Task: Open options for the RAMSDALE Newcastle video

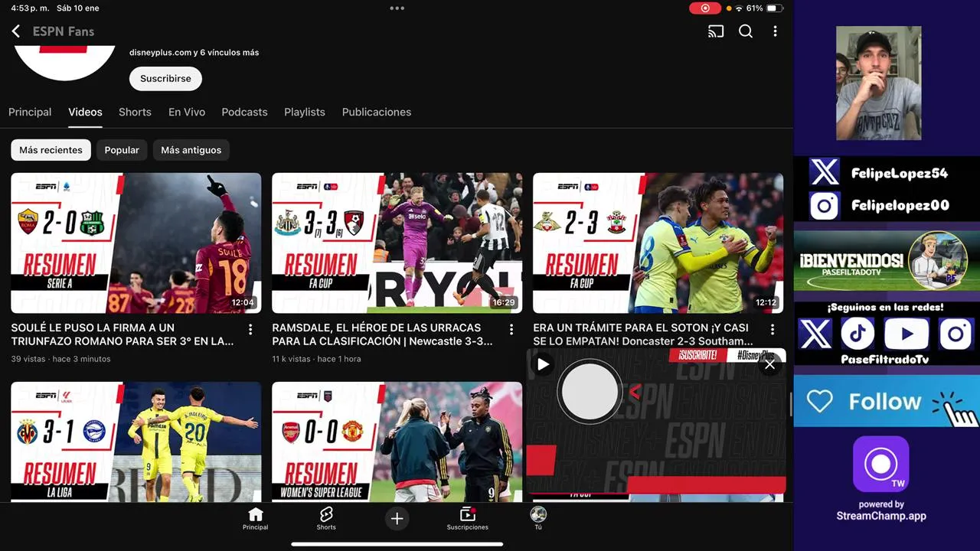Action: point(511,330)
